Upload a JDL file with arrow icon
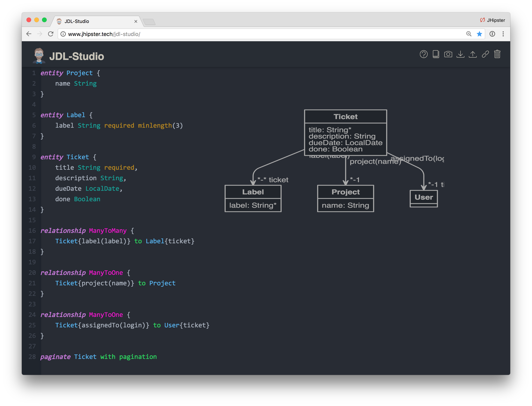Screen dimensions: 532x406 pos(473,54)
